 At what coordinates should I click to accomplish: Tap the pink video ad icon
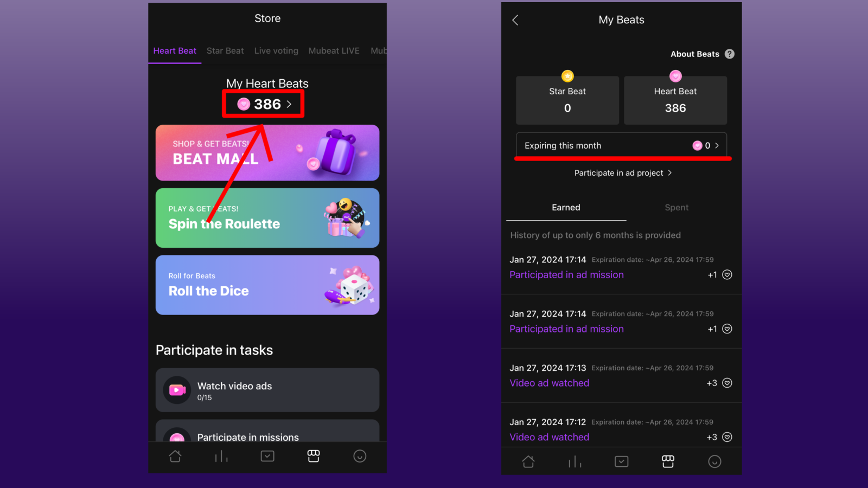tap(177, 390)
